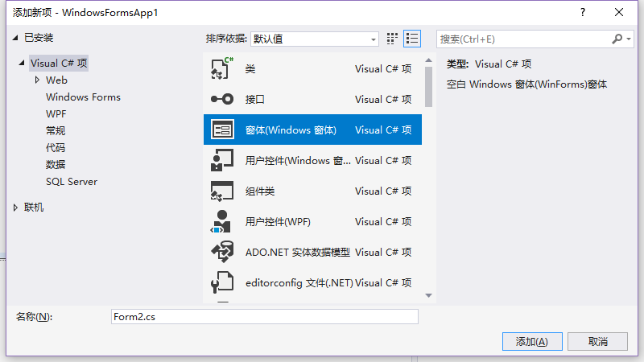
Task: Switch to small icons list view
Action: (x=412, y=39)
